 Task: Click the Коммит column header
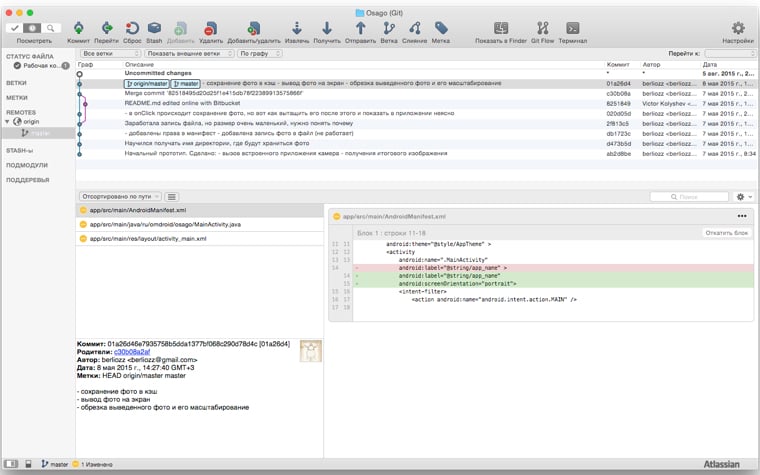coord(618,64)
